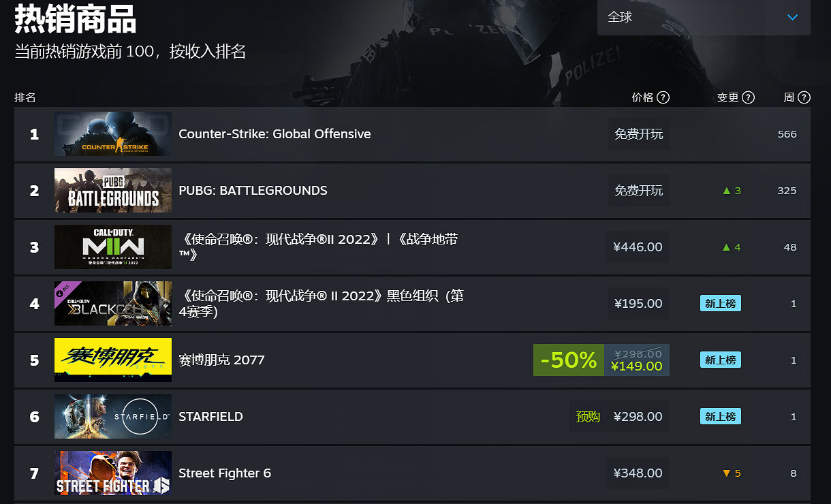This screenshot has height=504, width=831.
Task: Click the Call of Duty Blackcell capsule image
Action: (x=112, y=303)
